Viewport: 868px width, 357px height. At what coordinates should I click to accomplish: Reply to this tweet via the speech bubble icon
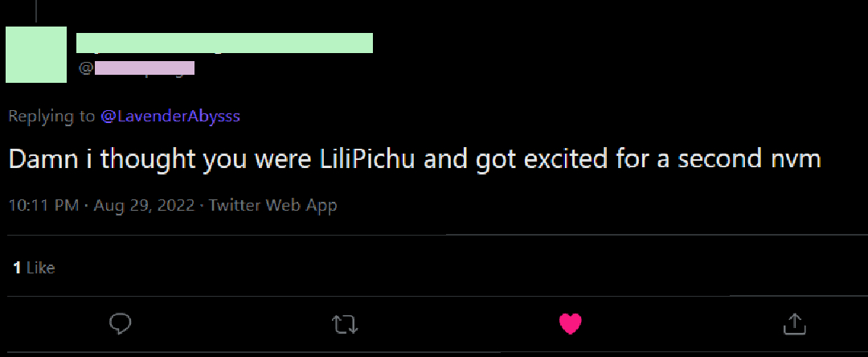pyautogui.click(x=121, y=323)
